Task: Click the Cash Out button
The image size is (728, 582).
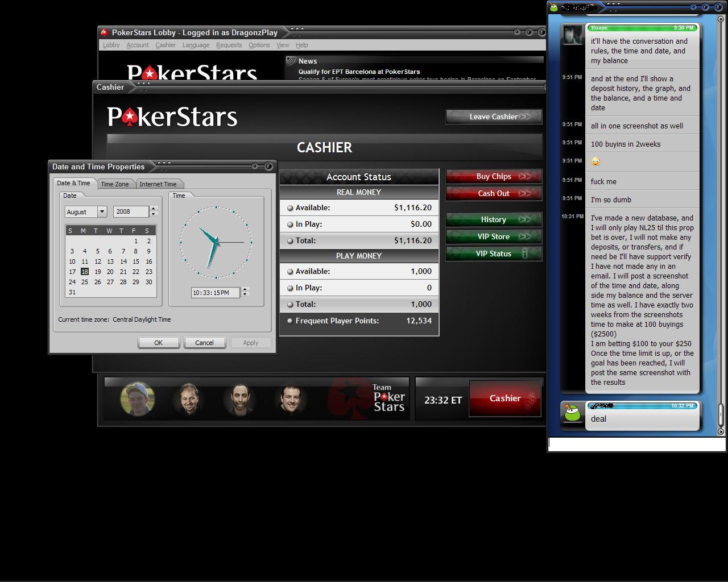Action: [x=494, y=193]
